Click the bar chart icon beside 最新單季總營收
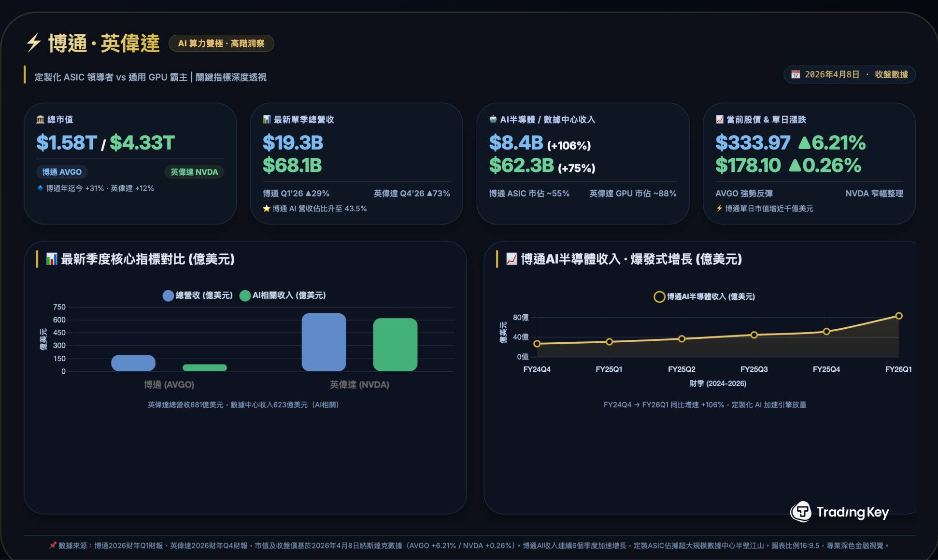The image size is (938, 560). tap(267, 119)
